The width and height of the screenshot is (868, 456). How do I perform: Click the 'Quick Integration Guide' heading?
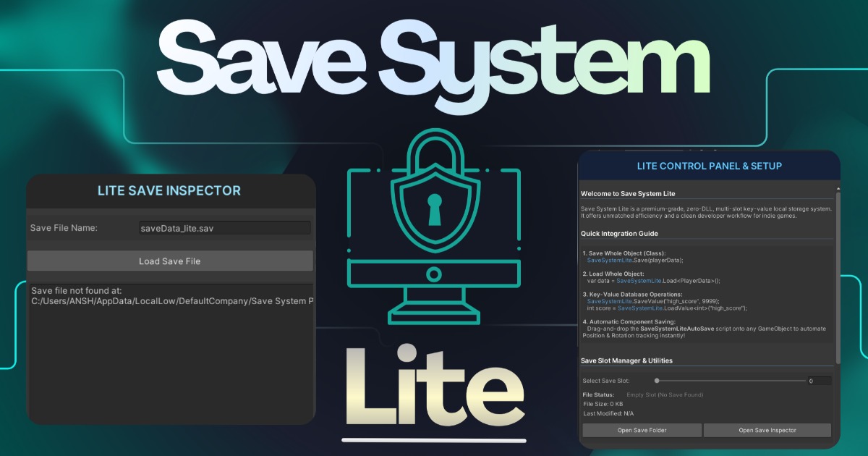(619, 233)
